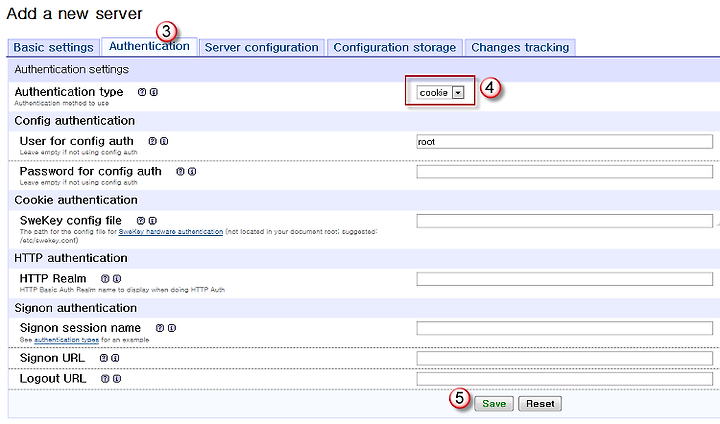Screen dimensions: 720x424
Task: Open help icon for HTTP Realm
Action: pyautogui.click(x=105, y=278)
